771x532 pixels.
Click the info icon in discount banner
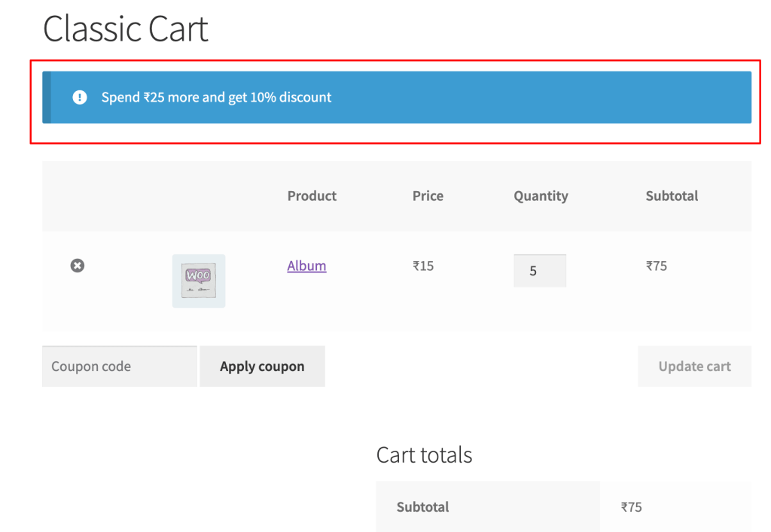click(x=80, y=96)
